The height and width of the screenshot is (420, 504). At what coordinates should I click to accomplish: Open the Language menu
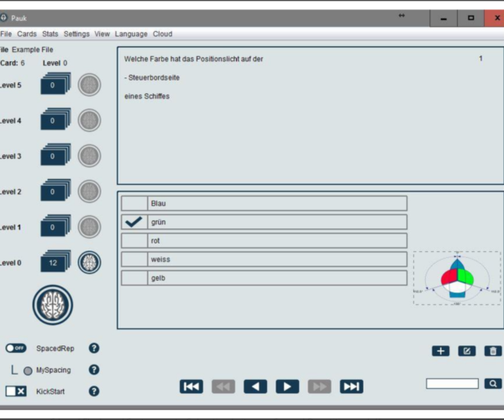pyautogui.click(x=131, y=34)
